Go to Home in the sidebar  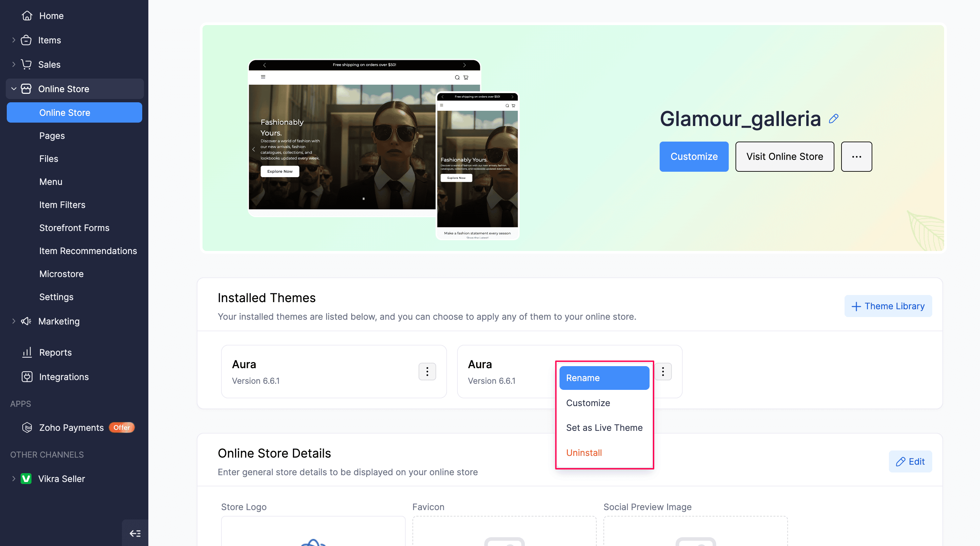point(51,16)
